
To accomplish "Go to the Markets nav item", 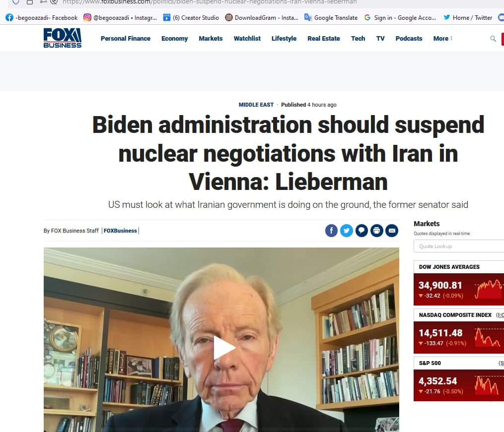I will coord(211,39).
